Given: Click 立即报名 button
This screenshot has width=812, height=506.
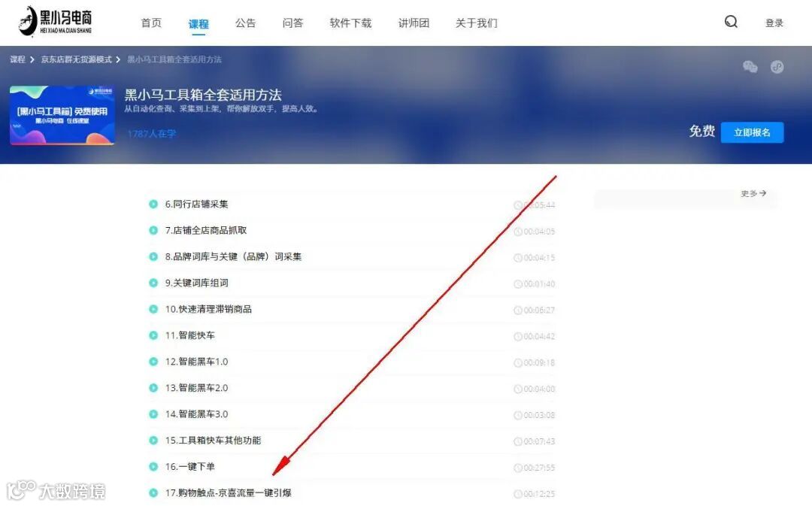Looking at the screenshot, I should point(752,132).
